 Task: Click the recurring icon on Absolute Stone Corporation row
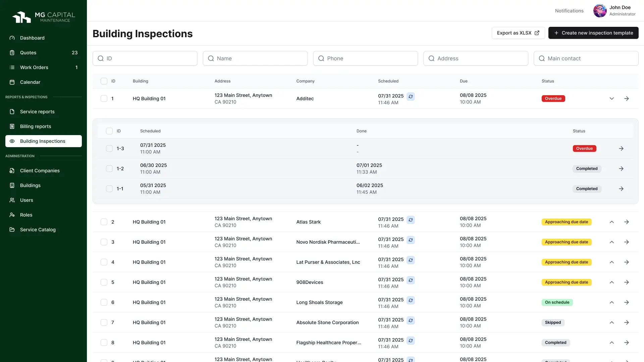pos(411,320)
